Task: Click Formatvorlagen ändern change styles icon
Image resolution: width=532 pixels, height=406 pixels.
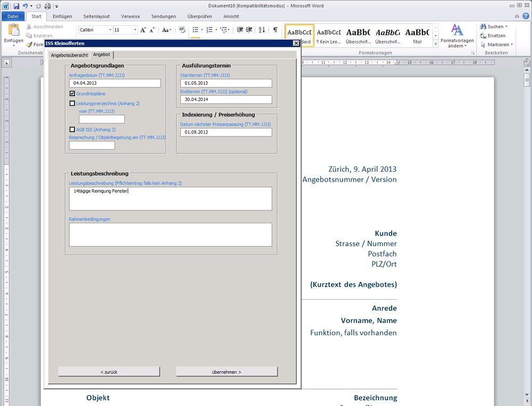Action: [457, 30]
